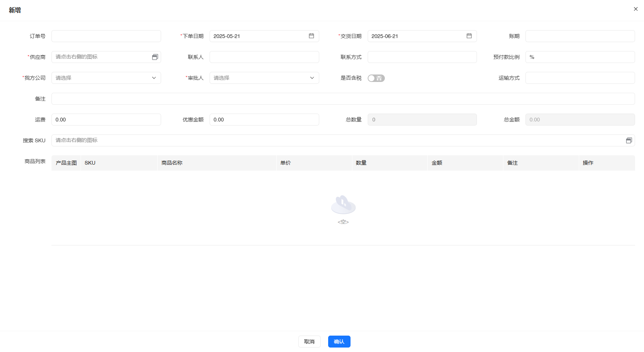Open supplier picker icon in 供应商 field
This screenshot has width=644, height=352.
pos(155,57)
